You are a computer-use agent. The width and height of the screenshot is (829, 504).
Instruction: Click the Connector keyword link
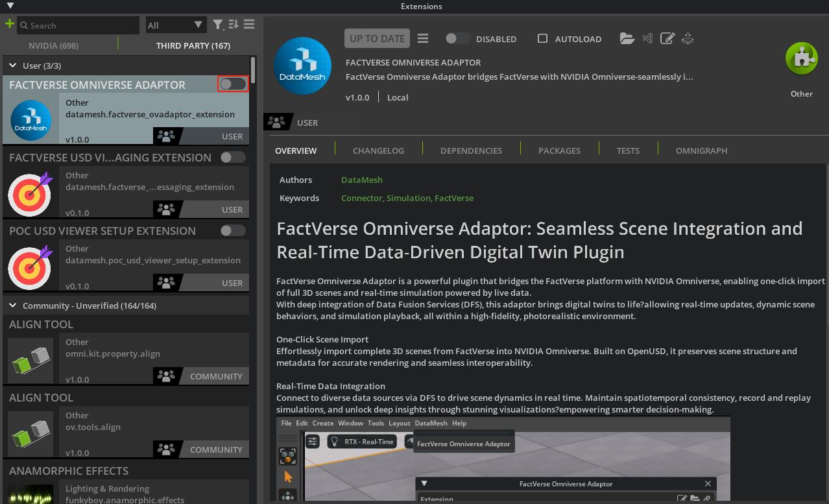[362, 198]
